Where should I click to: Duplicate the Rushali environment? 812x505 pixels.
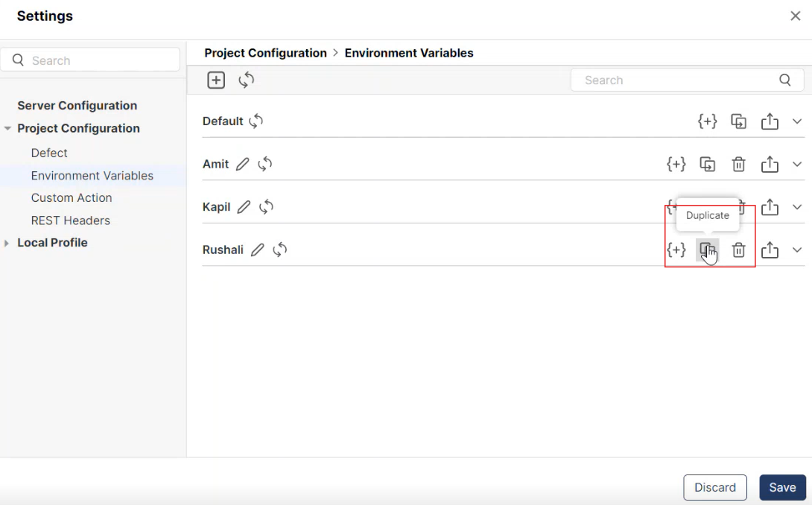pos(708,250)
